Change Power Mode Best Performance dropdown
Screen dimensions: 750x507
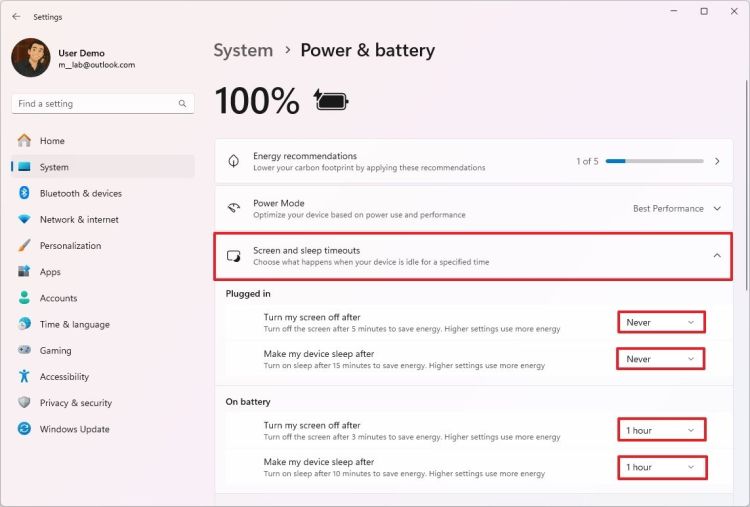pyautogui.click(x=676, y=209)
